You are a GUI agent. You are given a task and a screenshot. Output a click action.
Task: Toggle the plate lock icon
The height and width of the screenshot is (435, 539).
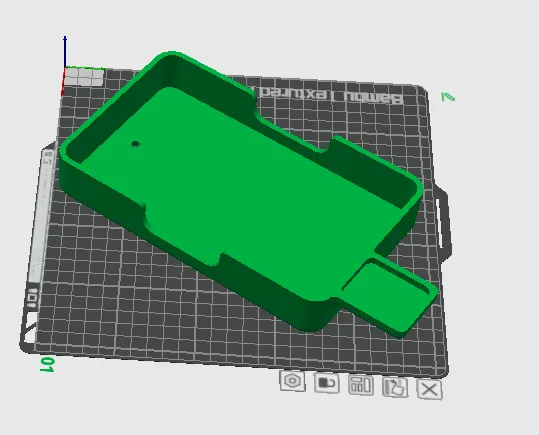(x=327, y=383)
